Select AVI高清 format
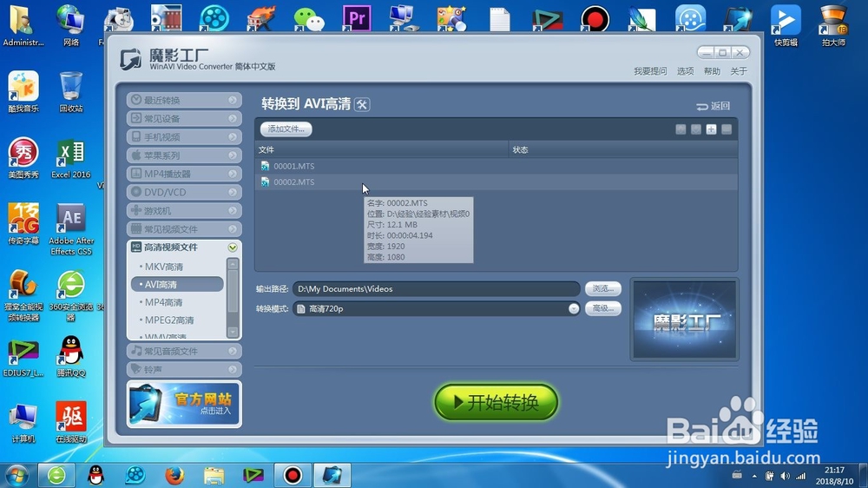Viewport: 868px width, 488px height. pos(177,285)
